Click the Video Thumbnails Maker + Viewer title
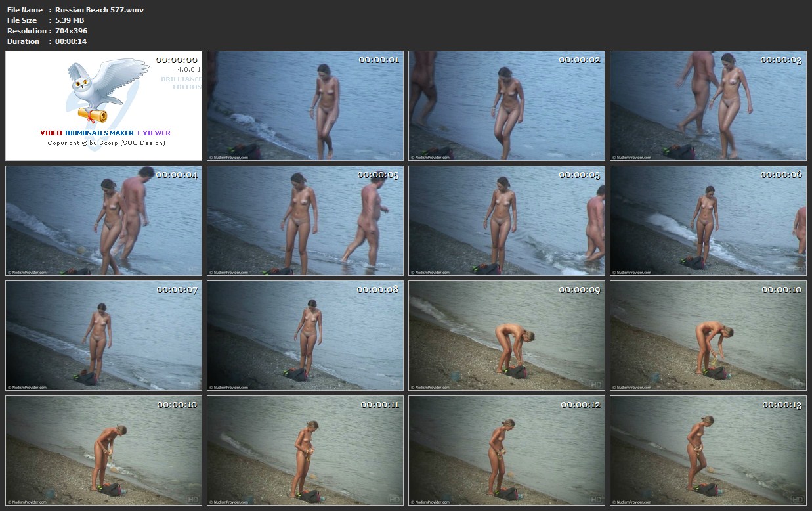This screenshot has height=511, width=812. [105, 133]
